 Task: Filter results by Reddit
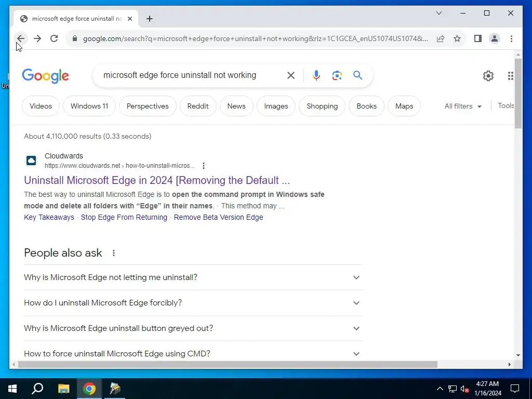point(198,106)
